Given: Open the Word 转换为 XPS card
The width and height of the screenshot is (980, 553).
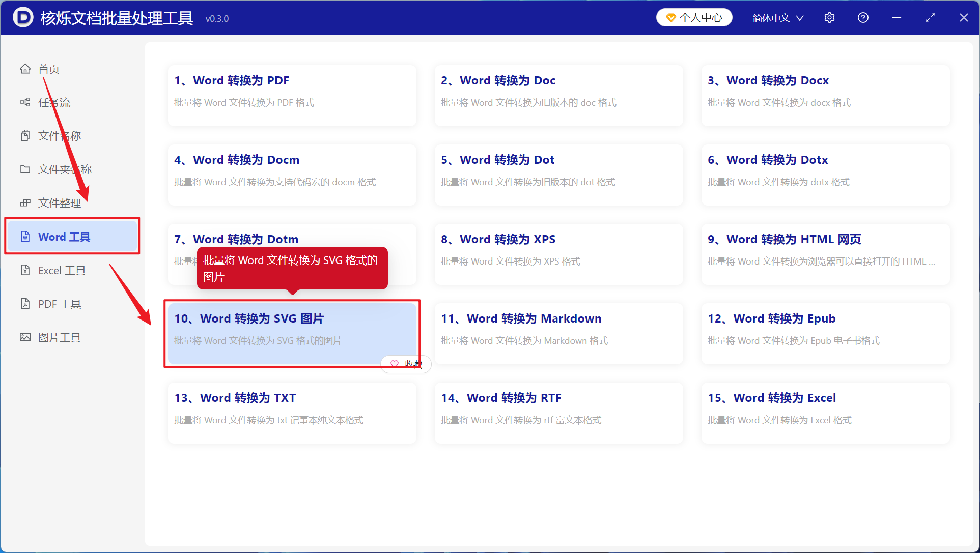Looking at the screenshot, I should (559, 254).
